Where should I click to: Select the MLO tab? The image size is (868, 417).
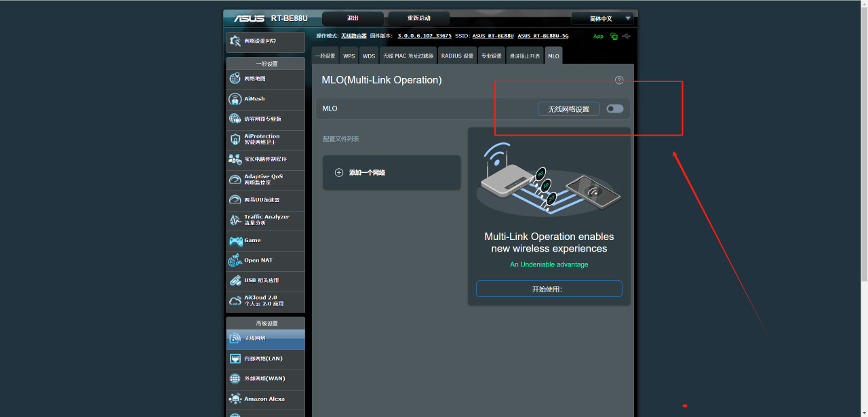[553, 56]
